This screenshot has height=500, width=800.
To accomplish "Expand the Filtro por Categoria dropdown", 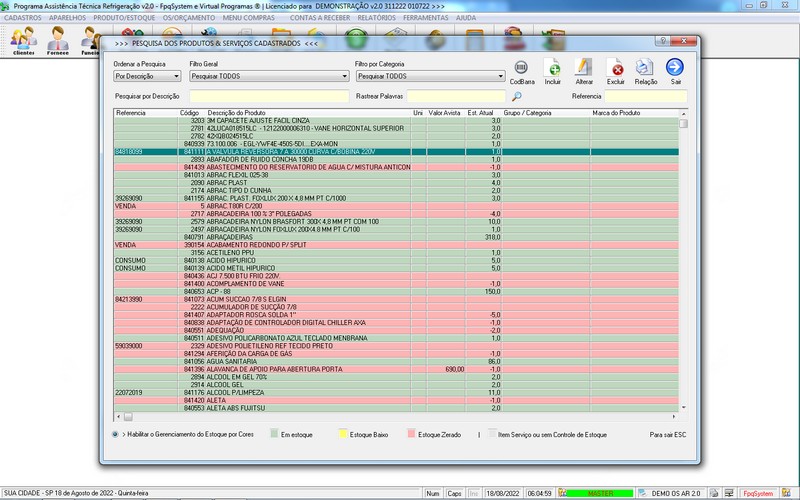I will 430,76.
